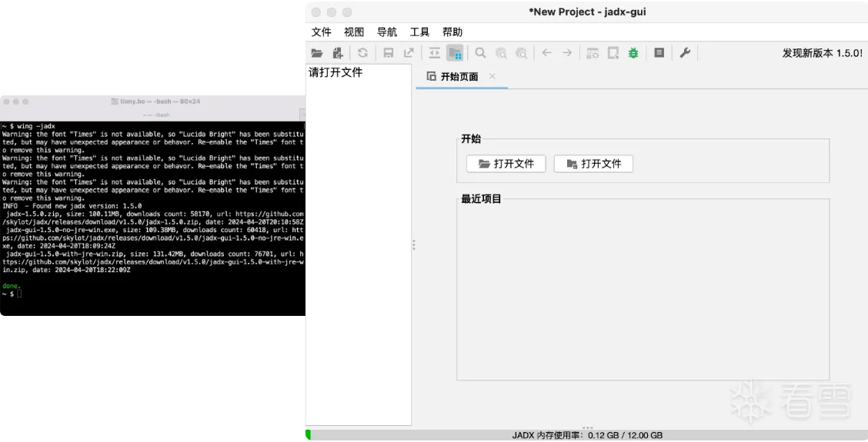The width and height of the screenshot is (868, 442).
Task: Click green 'done.' text in Terminal
Action: click(x=11, y=286)
